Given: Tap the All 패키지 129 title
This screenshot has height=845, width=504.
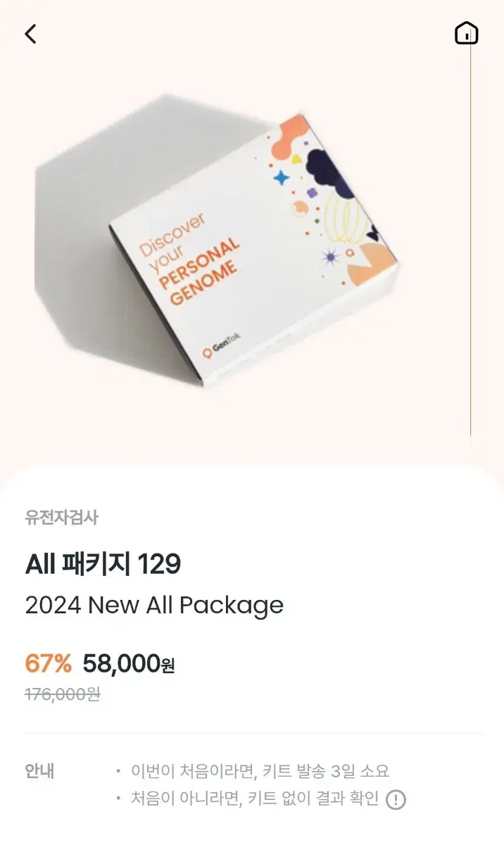Looking at the screenshot, I should click(x=103, y=564).
